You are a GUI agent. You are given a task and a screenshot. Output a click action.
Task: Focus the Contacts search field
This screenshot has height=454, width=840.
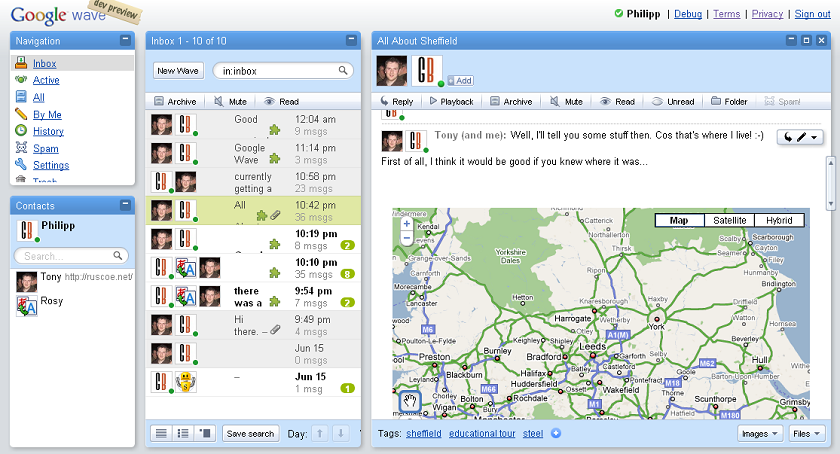click(71, 256)
